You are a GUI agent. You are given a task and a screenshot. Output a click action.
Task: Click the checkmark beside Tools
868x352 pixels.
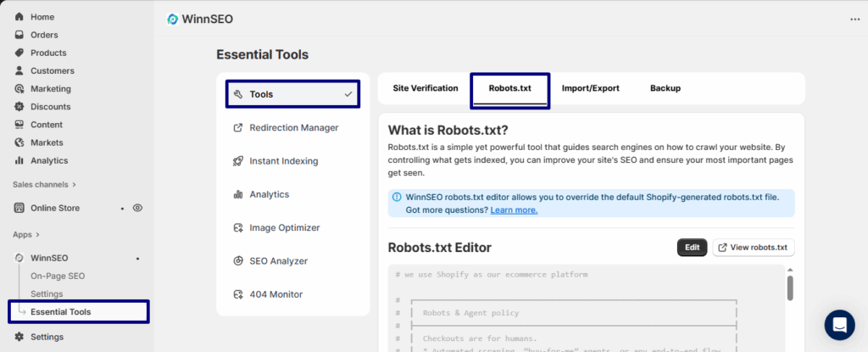[348, 94]
